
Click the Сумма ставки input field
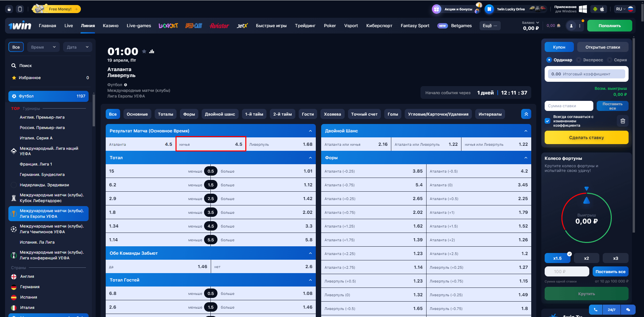568,106
